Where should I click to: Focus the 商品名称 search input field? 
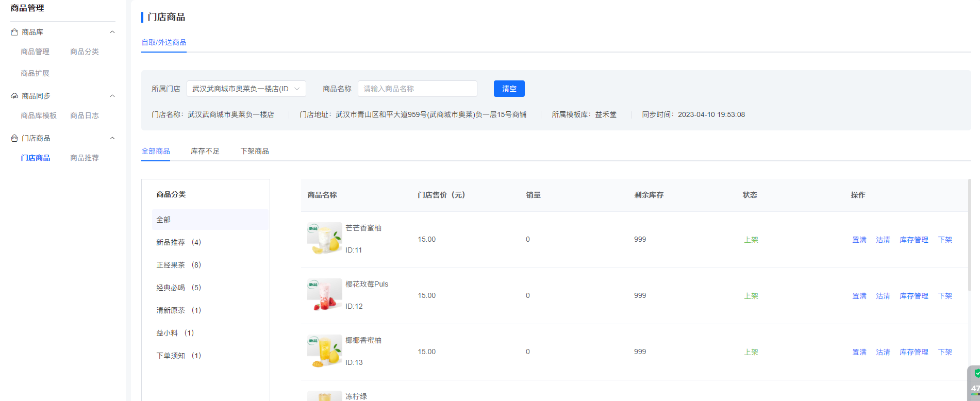(x=418, y=89)
